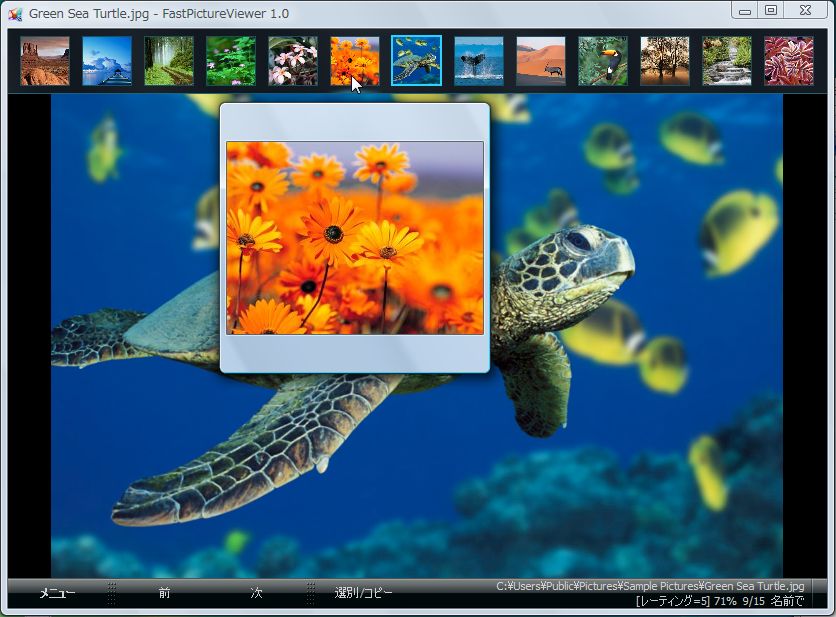Select the orange daisies thumbnail in filmstrip
This screenshot has height=617, width=836.
pos(355,61)
